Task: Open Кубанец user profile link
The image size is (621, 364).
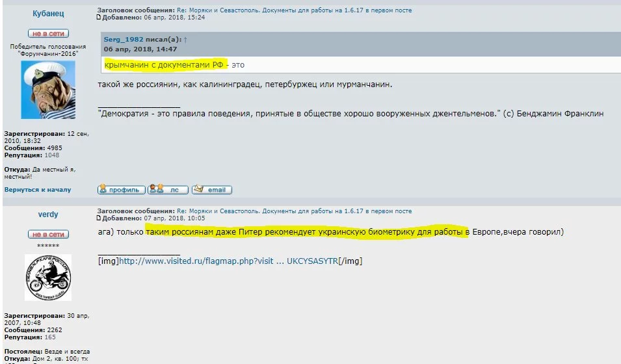Action: [x=48, y=14]
